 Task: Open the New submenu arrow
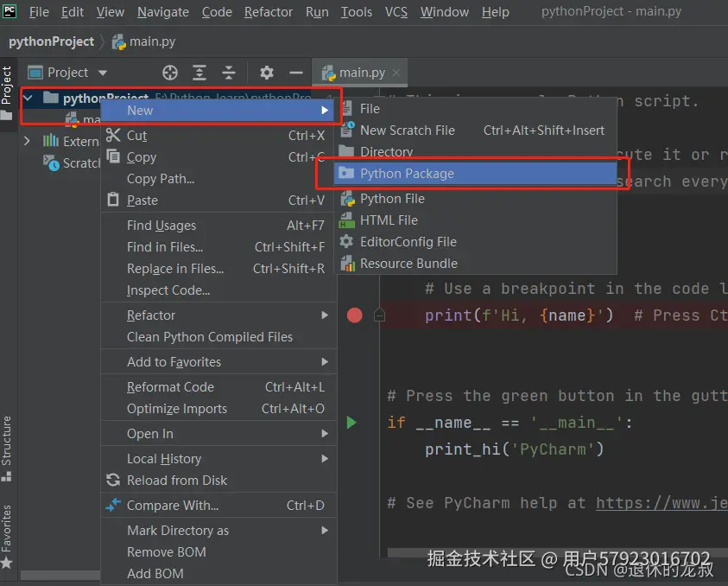(x=325, y=110)
